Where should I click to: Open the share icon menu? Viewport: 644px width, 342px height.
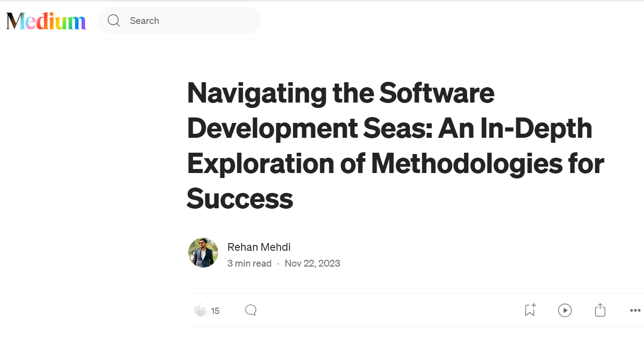(600, 310)
